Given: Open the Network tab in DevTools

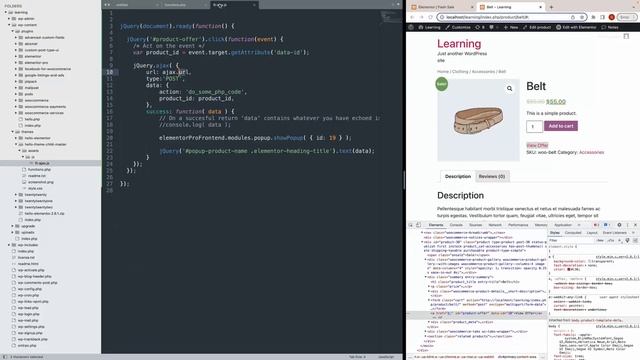Looking at the screenshot, I should [495, 225].
